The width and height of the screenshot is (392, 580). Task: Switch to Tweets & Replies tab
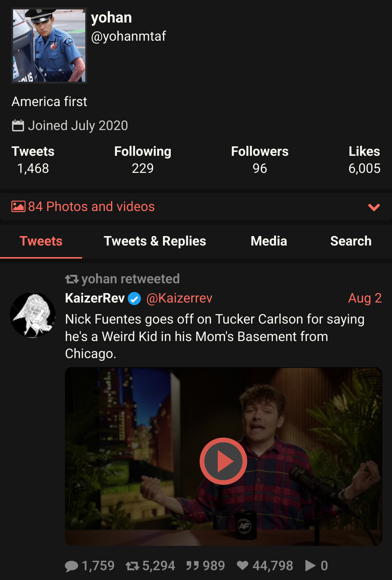pyautogui.click(x=155, y=241)
